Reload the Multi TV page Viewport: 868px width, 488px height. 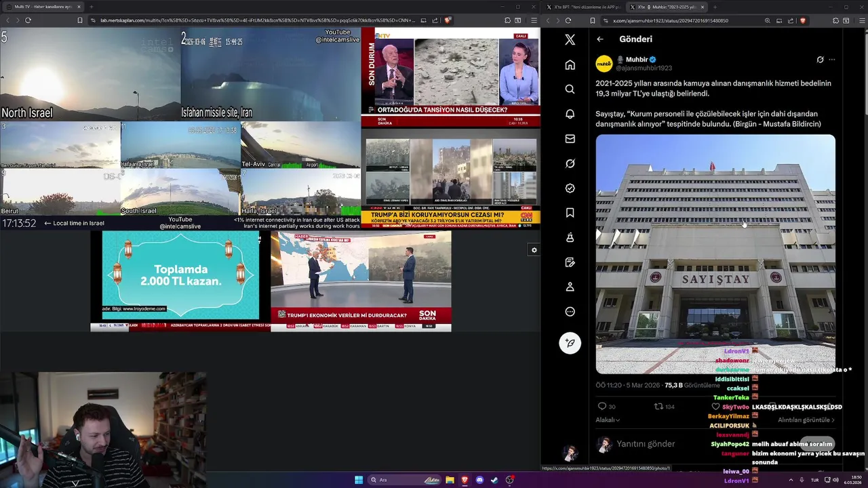28,20
